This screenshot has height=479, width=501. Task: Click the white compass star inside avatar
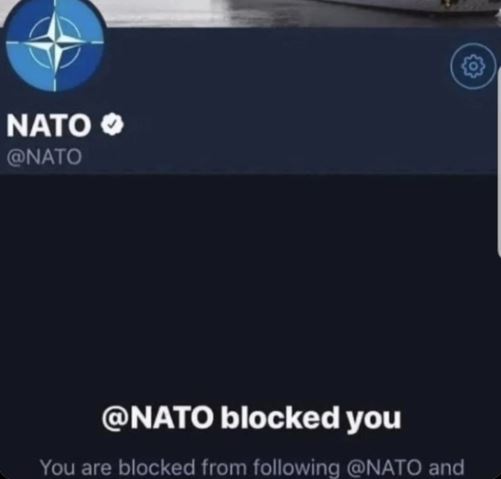[56, 42]
